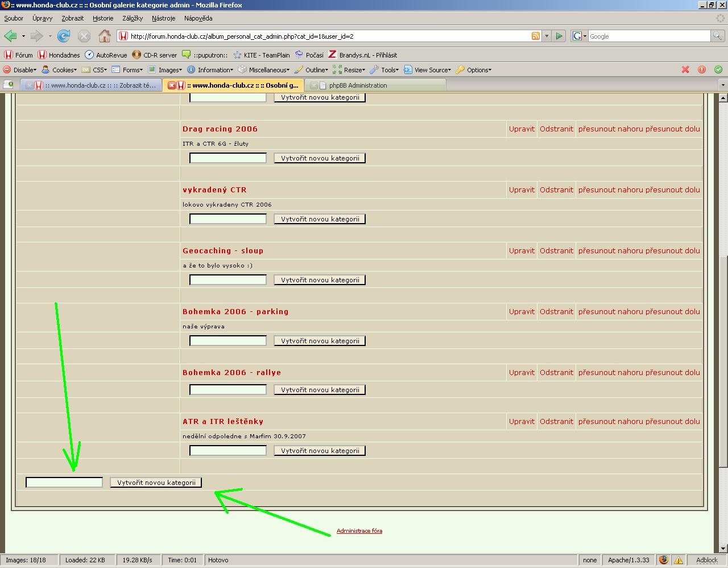Open the Cookies dropdown in developer toolbar

point(59,70)
